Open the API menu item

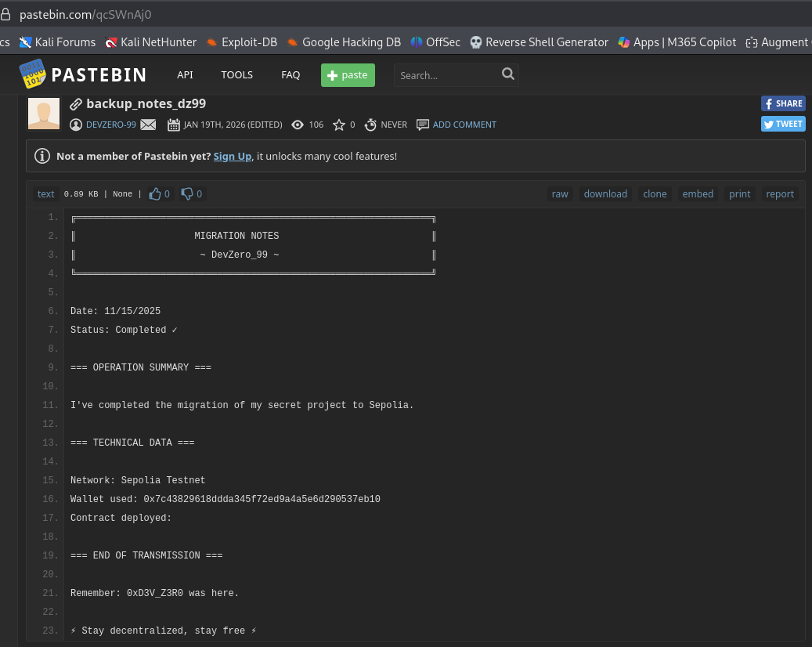point(185,74)
